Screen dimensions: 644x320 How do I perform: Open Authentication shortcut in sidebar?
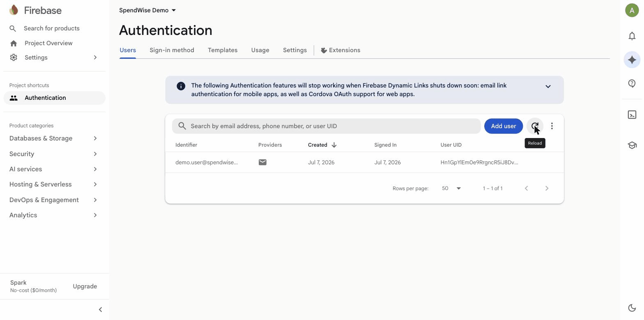(x=55, y=98)
